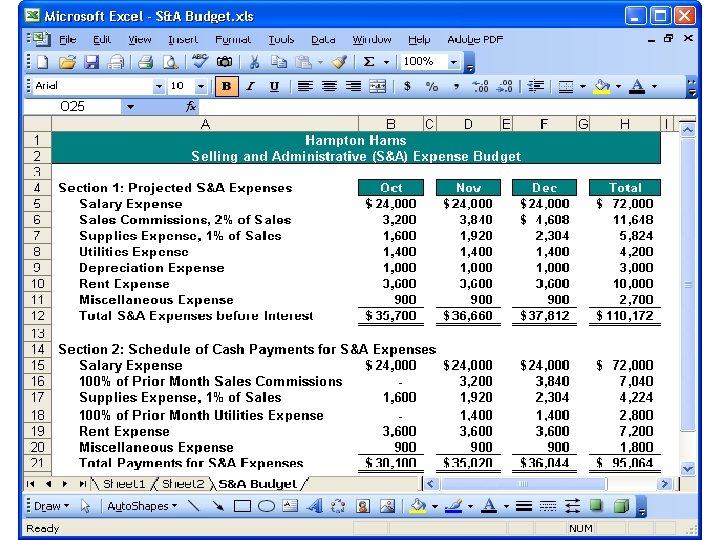Switch to Sheet2 tab
720x540 pixels.
point(183,484)
